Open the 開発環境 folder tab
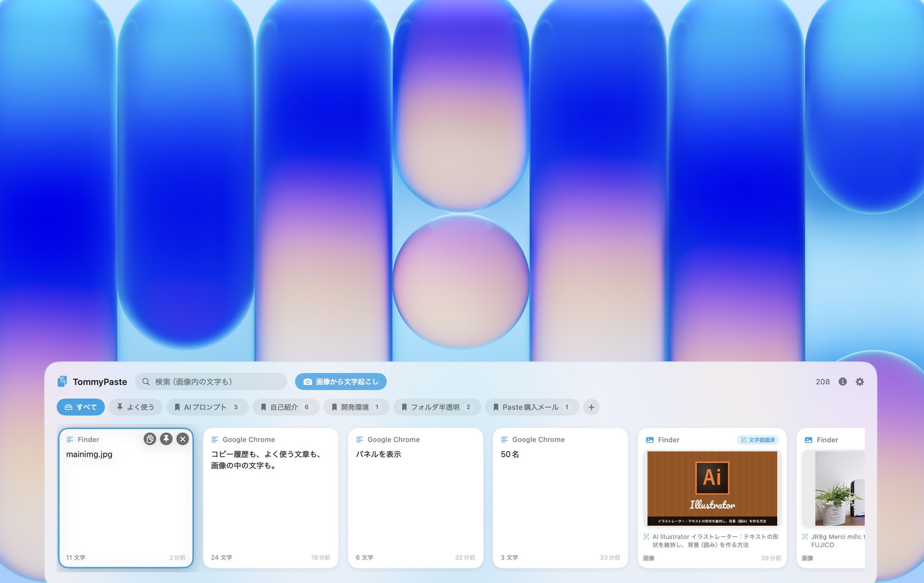 tap(356, 407)
